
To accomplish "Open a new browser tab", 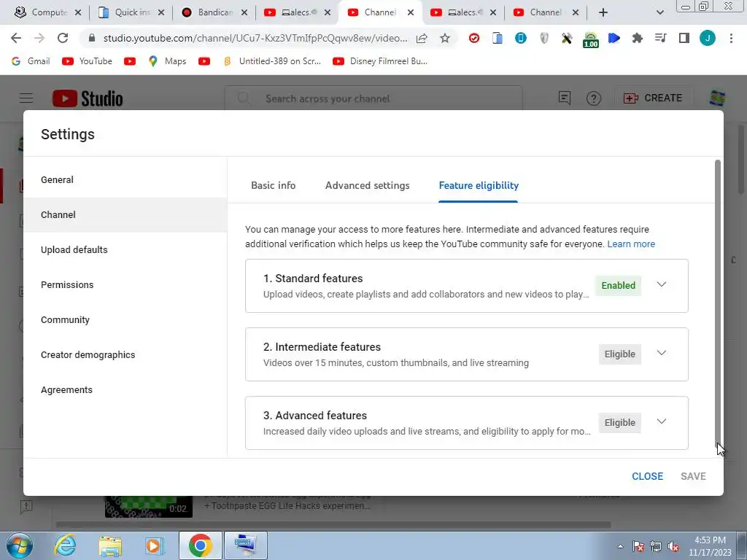I will tap(603, 12).
